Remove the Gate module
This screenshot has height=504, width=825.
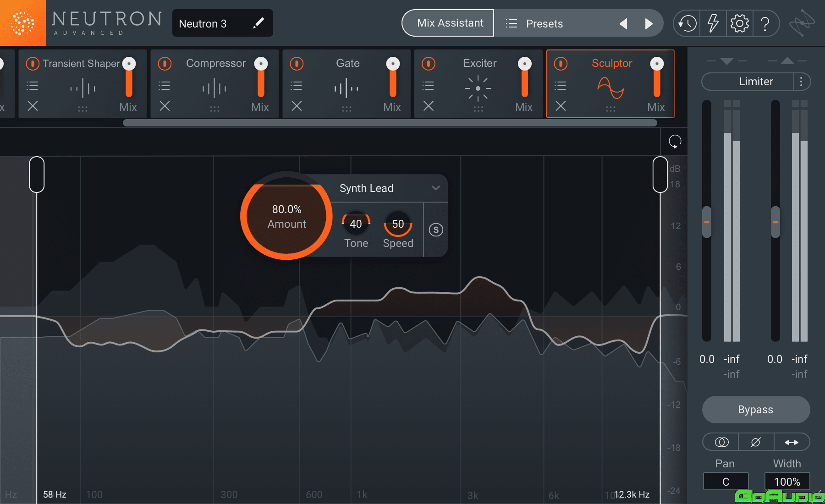click(x=297, y=106)
